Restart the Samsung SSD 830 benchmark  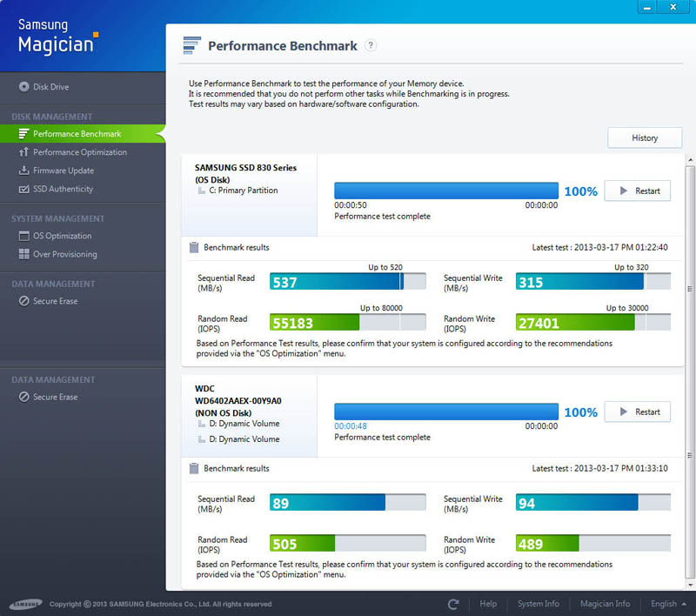tap(637, 191)
